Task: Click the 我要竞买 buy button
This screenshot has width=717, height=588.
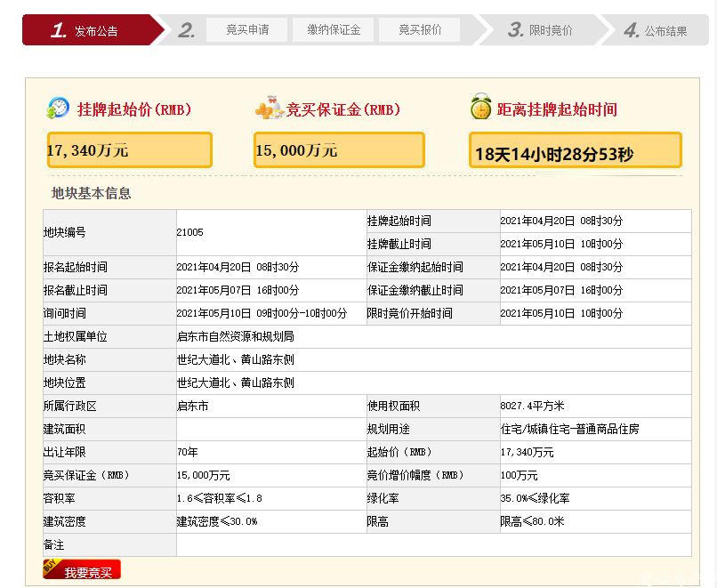Action: (82, 569)
